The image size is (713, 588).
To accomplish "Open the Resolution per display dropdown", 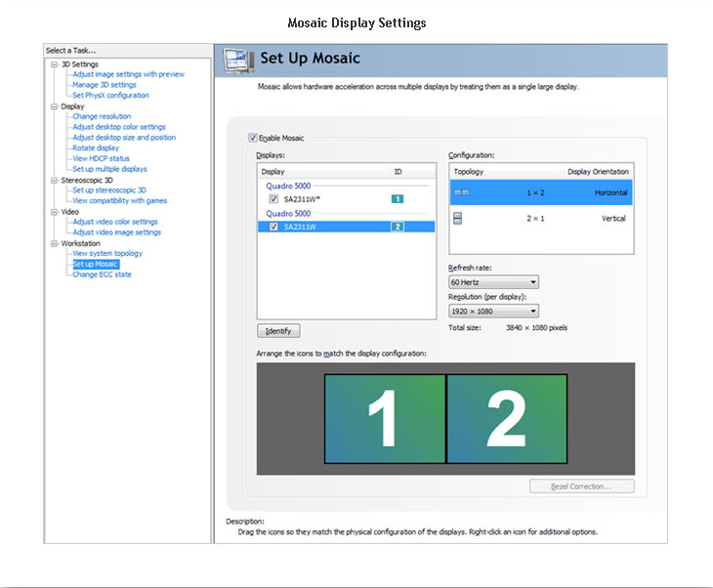I will tap(493, 312).
